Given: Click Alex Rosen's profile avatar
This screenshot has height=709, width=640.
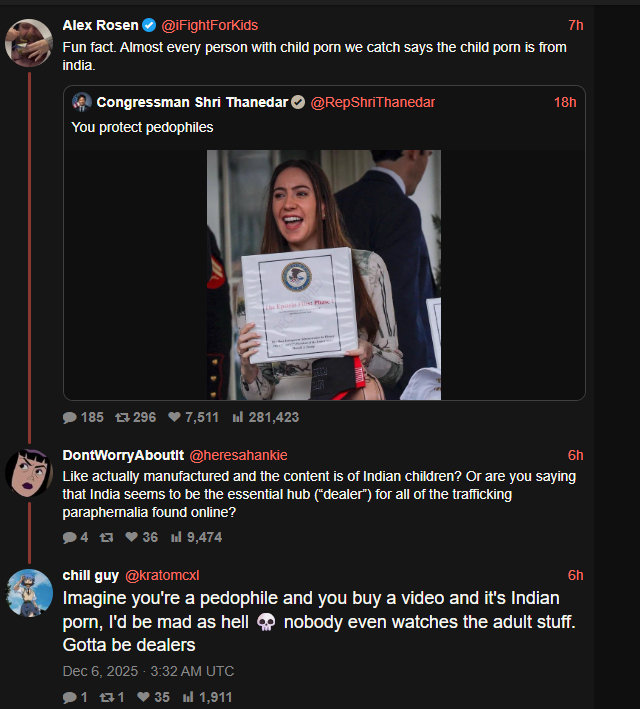Looking at the screenshot, I should [x=29, y=43].
